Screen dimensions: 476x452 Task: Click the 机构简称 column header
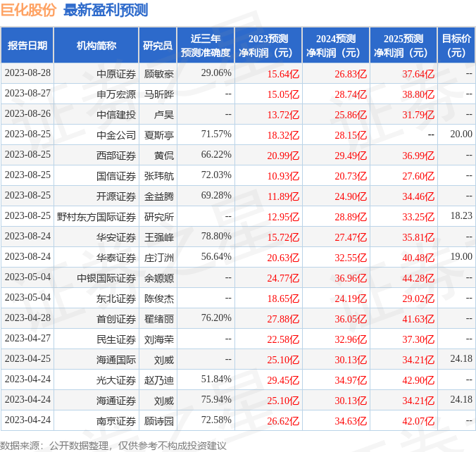(x=96, y=45)
